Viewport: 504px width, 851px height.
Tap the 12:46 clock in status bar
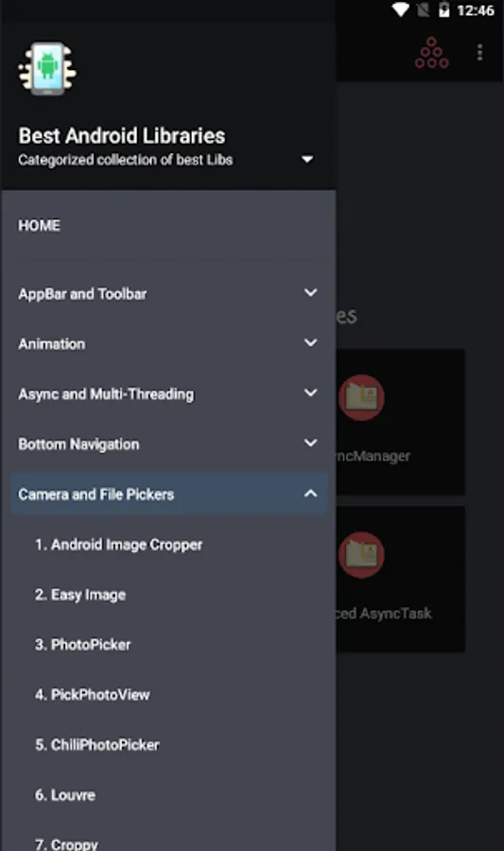476,10
